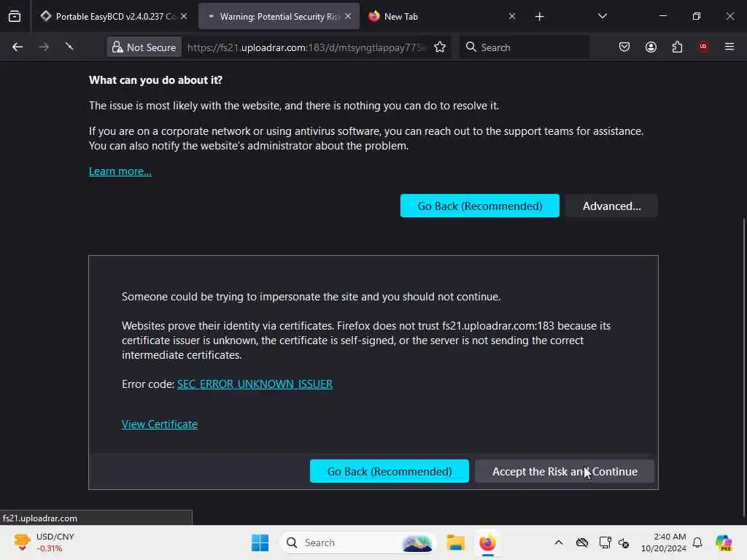The image size is (747, 560).
Task: Open notifications bell icon
Action: point(697,542)
